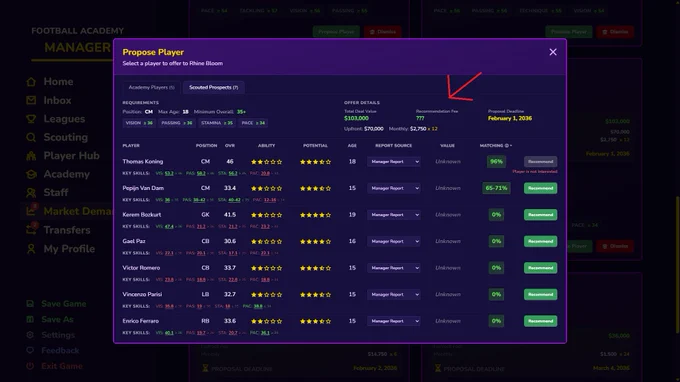Open the Staff menu label
The height and width of the screenshot is (382, 680).
pos(56,193)
